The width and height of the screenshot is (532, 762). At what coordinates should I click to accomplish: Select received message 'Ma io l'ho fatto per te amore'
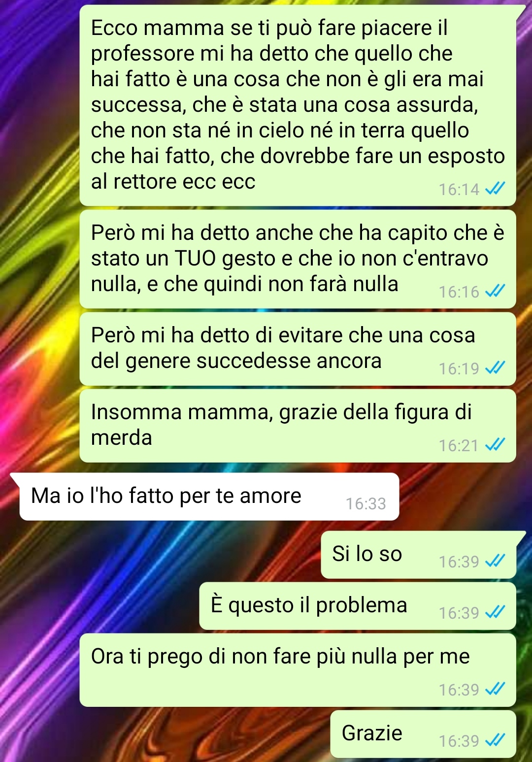[209, 497]
